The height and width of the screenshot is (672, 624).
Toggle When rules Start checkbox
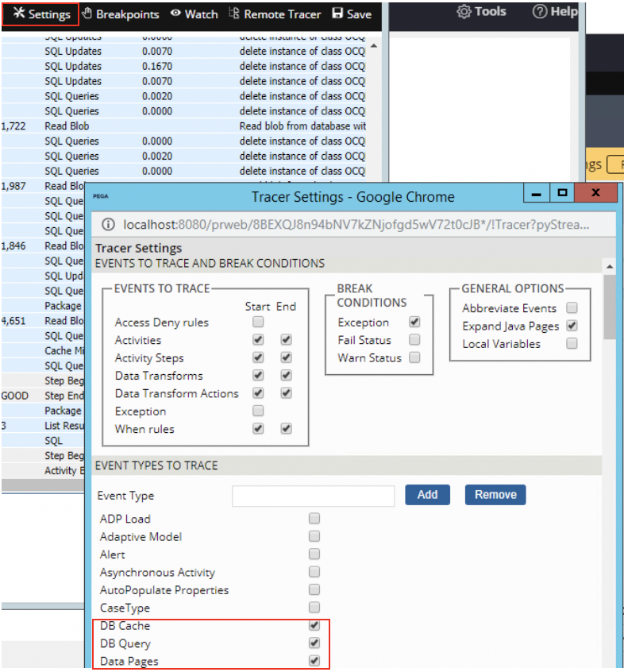pos(258,429)
